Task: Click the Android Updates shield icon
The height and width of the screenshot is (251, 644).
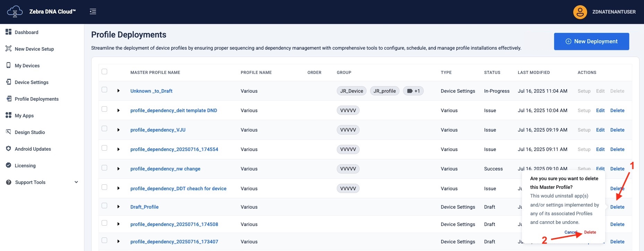Action: point(9,149)
